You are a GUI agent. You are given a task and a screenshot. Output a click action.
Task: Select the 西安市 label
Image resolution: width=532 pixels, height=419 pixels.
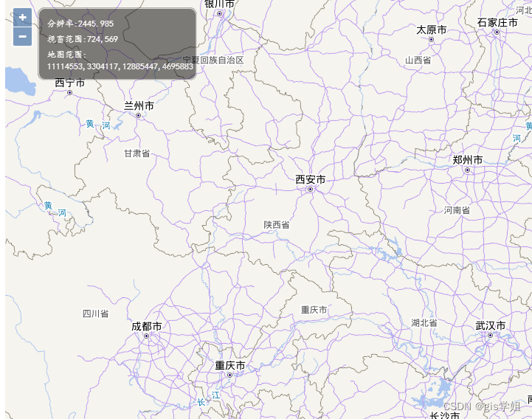click(x=311, y=179)
